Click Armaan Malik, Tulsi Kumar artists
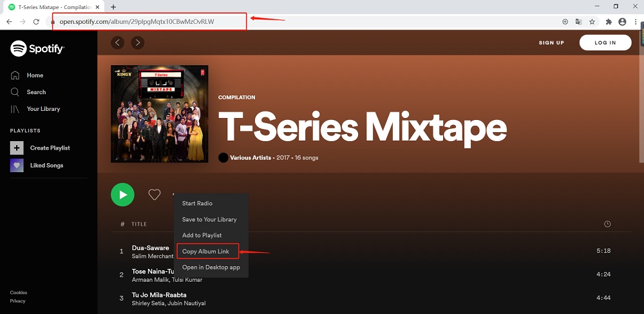Viewport: 644px width, 314px height. click(x=167, y=280)
